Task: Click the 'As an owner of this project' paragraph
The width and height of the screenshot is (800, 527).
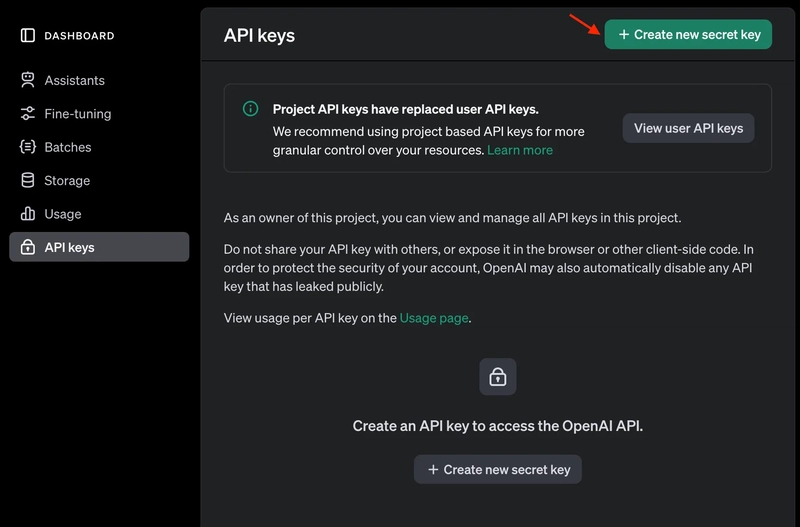Action: click(452, 218)
